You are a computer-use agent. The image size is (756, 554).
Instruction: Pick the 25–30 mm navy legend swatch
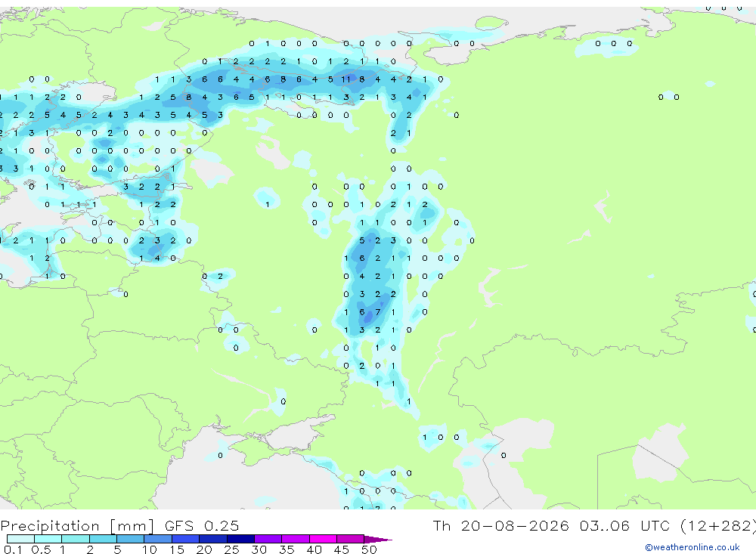click(x=240, y=539)
